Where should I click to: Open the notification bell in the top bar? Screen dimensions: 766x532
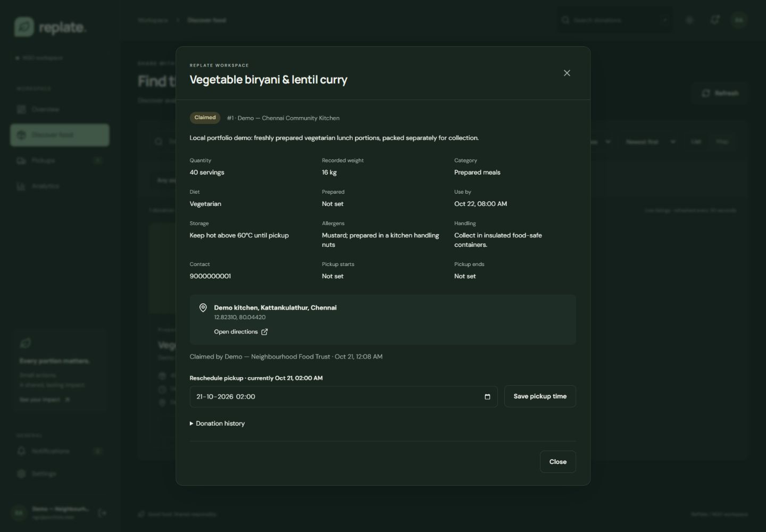714,20
